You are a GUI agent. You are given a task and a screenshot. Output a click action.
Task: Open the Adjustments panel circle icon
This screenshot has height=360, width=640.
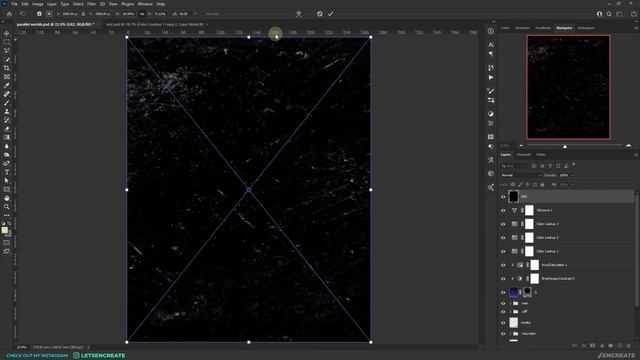pyautogui.click(x=491, y=114)
